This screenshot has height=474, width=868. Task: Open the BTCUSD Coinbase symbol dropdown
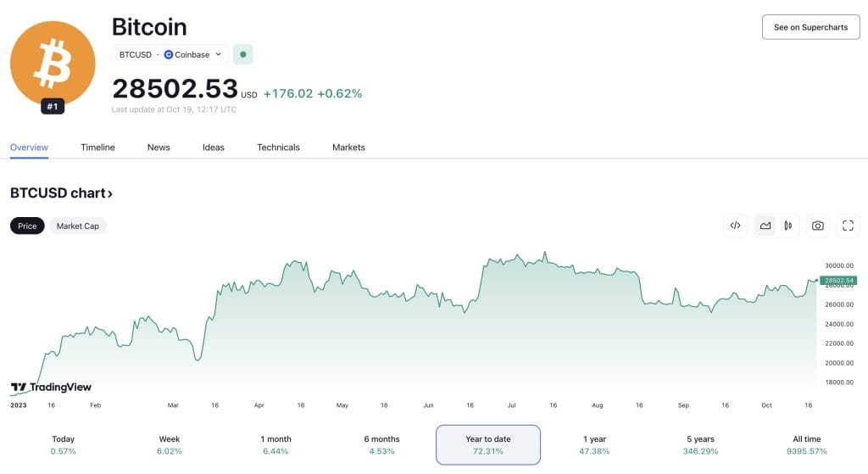pyautogui.click(x=170, y=54)
